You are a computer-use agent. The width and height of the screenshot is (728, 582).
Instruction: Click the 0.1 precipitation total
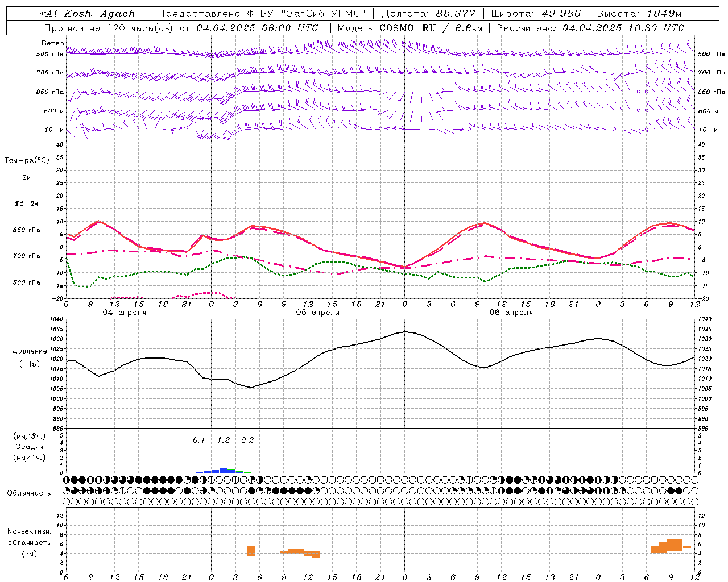coord(198,440)
